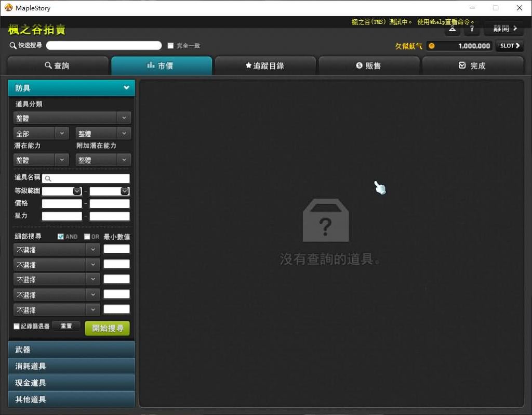This screenshot has height=415, width=532.
Task: Click the minimum 價格 price field
Action: pyautogui.click(x=62, y=203)
